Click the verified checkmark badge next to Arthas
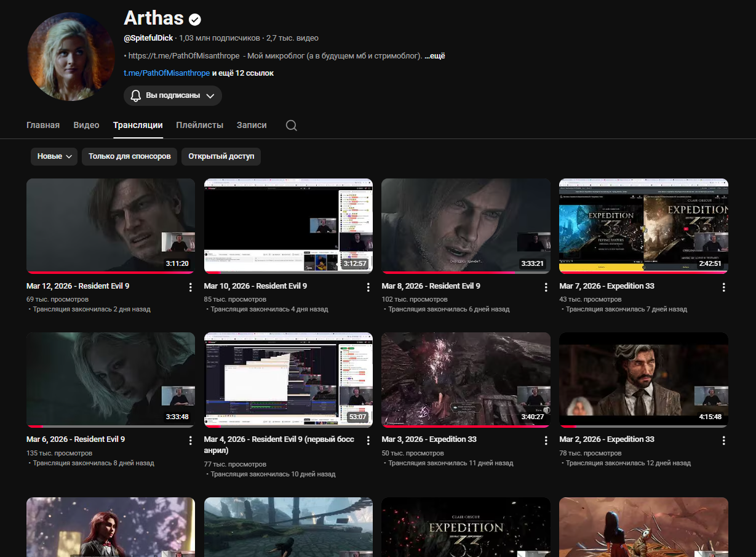The width and height of the screenshot is (756, 557). pos(195,20)
